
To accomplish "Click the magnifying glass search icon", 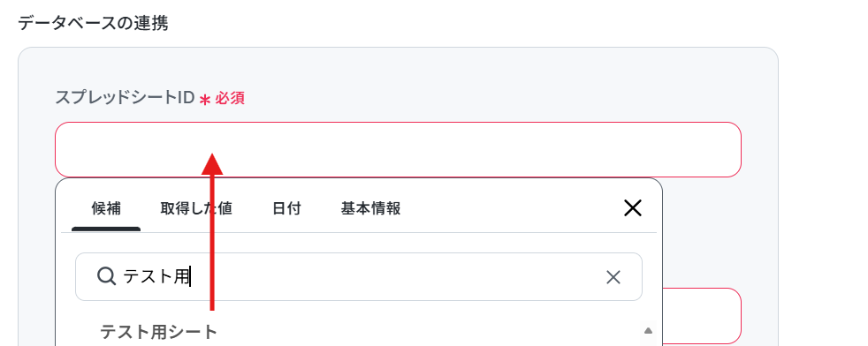I will click(106, 275).
